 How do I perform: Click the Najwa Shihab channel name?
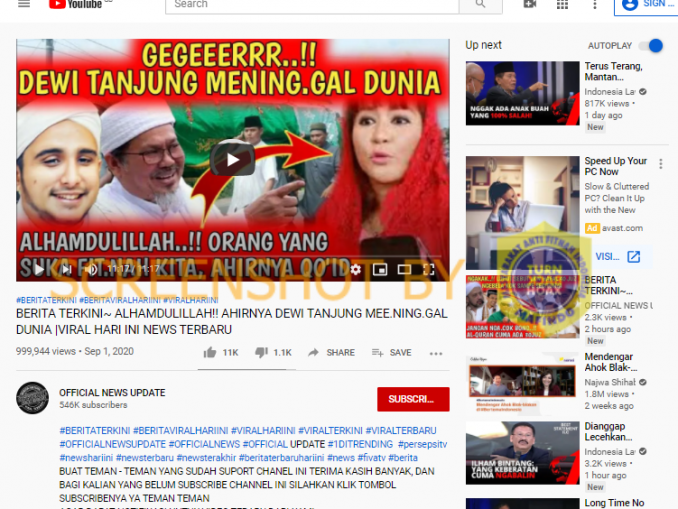coord(610,382)
